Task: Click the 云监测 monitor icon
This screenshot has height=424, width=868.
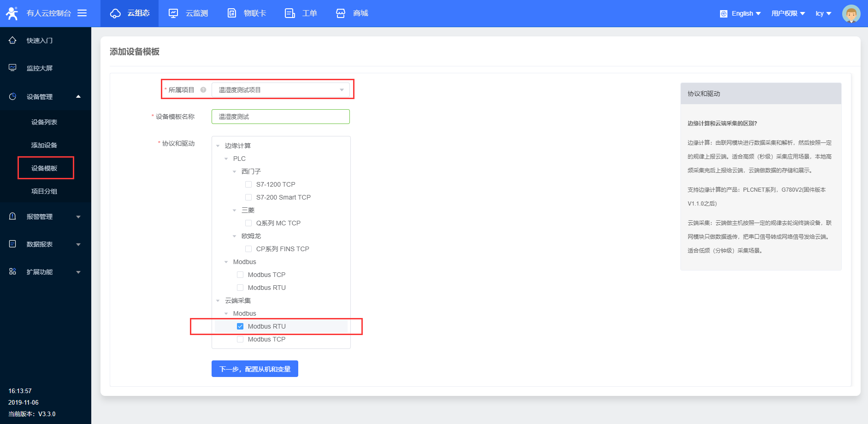Action: pyautogui.click(x=173, y=13)
